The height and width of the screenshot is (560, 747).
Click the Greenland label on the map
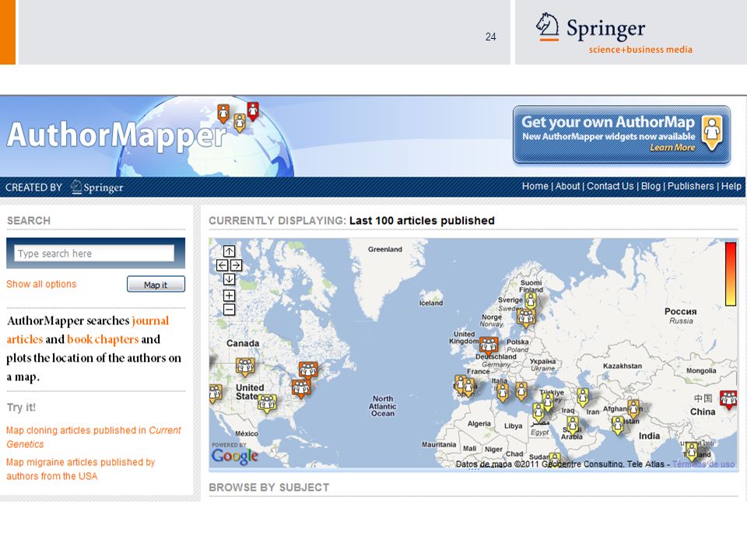[x=385, y=249]
